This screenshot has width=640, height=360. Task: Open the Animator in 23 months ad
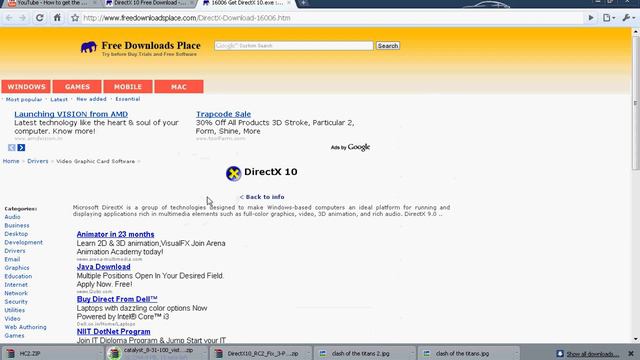(x=116, y=234)
